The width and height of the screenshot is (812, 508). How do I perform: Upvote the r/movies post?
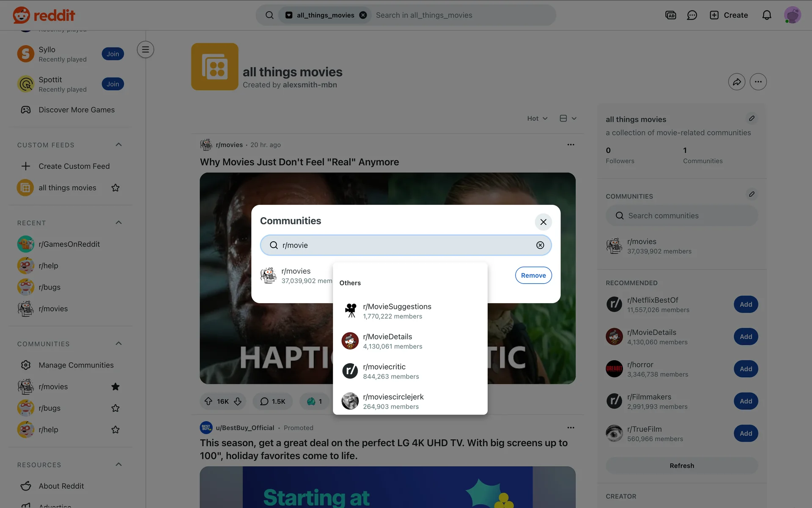[208, 401]
